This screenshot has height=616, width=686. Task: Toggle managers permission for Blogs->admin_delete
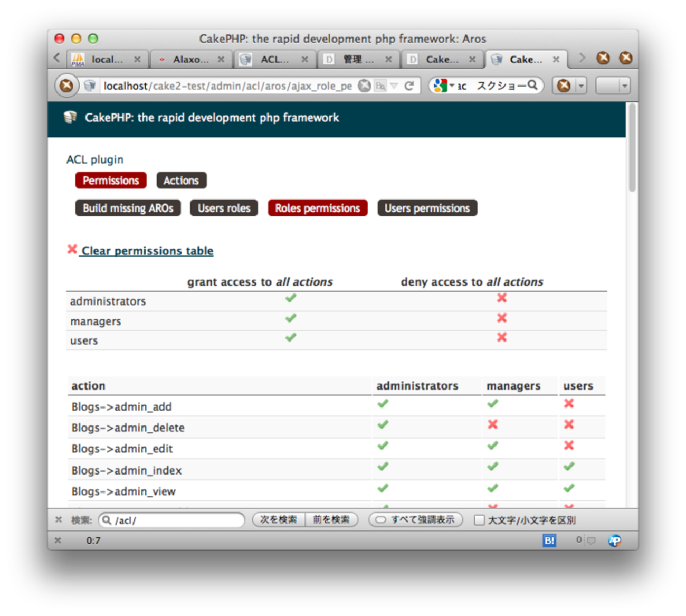pos(493,424)
